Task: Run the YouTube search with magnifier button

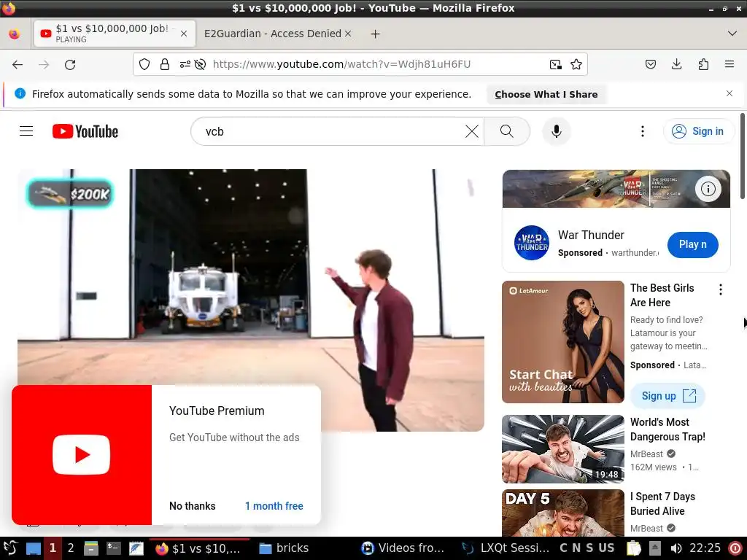Action: (507, 131)
